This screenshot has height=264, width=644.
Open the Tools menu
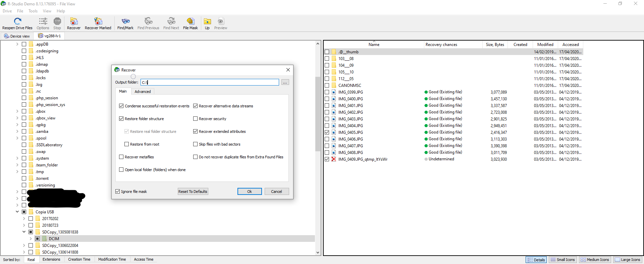[x=33, y=11]
